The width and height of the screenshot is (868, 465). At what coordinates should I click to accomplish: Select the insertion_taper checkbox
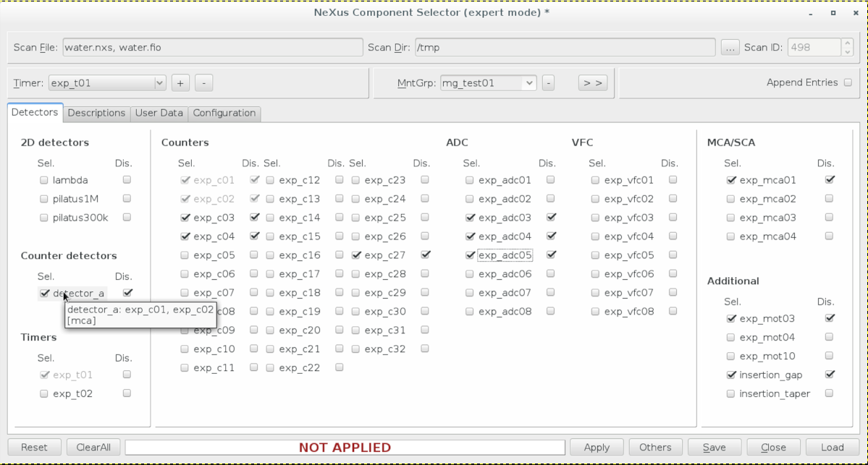coord(730,393)
